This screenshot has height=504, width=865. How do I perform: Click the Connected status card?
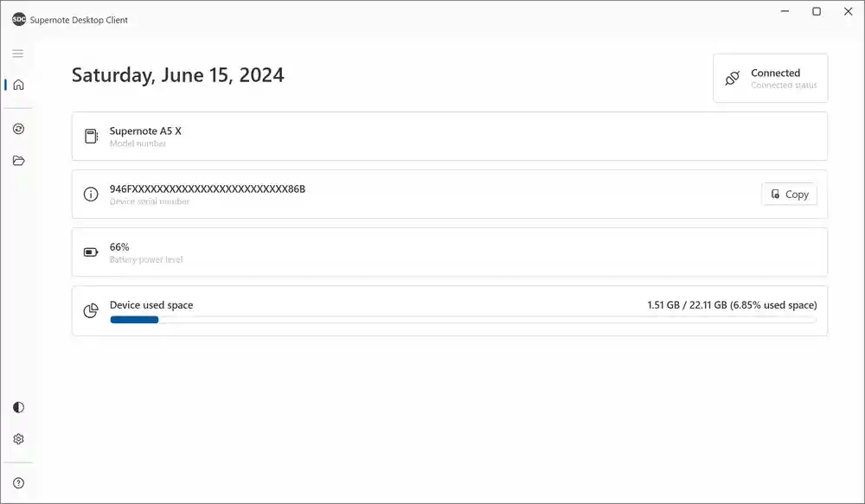point(770,79)
